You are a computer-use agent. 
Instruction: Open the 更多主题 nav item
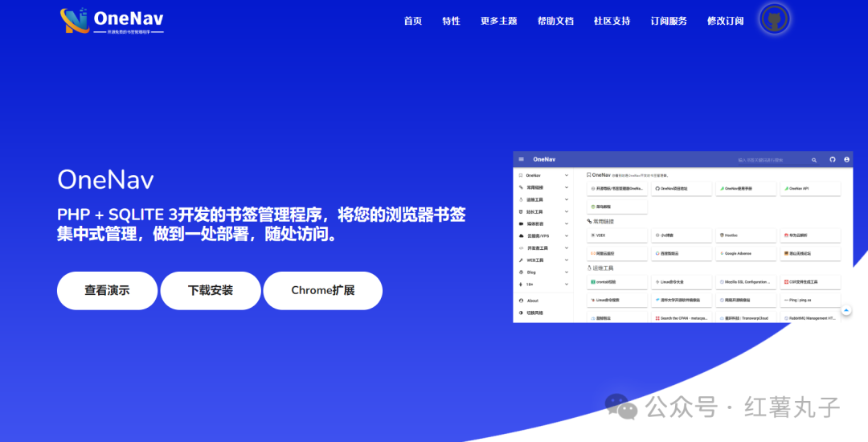coord(499,21)
